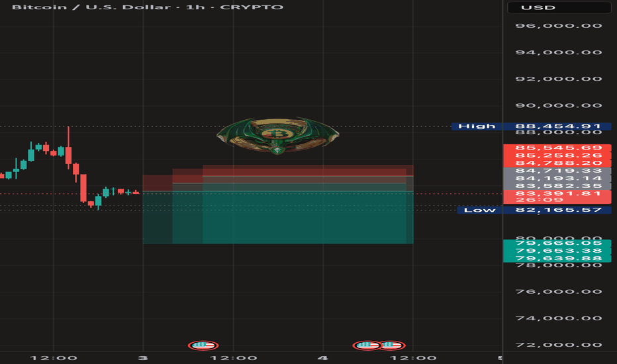Click the green 79,653.38 target label

557,251
